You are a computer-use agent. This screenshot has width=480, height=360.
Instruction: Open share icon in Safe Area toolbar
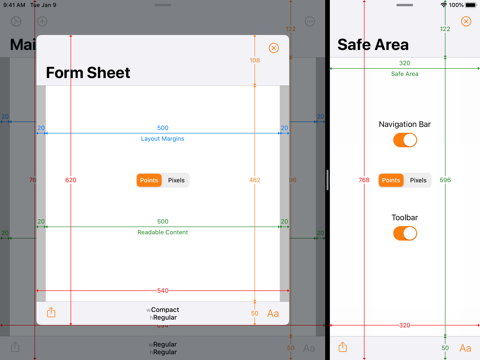343,347
